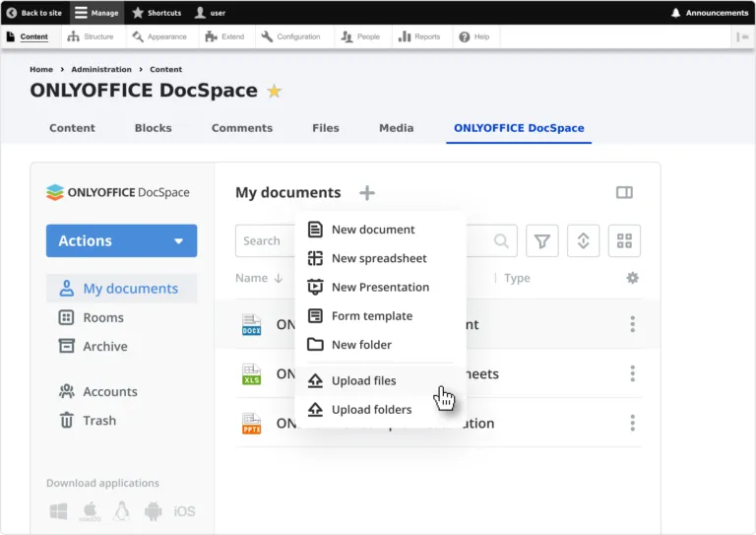This screenshot has width=756, height=535.
Task: Click the search magnifier icon
Action: [501, 240]
